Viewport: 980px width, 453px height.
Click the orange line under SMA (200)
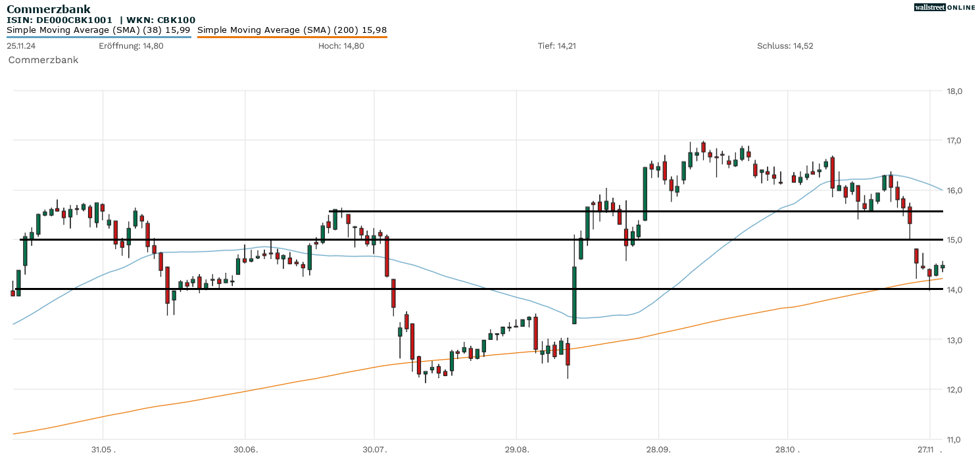coord(292,37)
